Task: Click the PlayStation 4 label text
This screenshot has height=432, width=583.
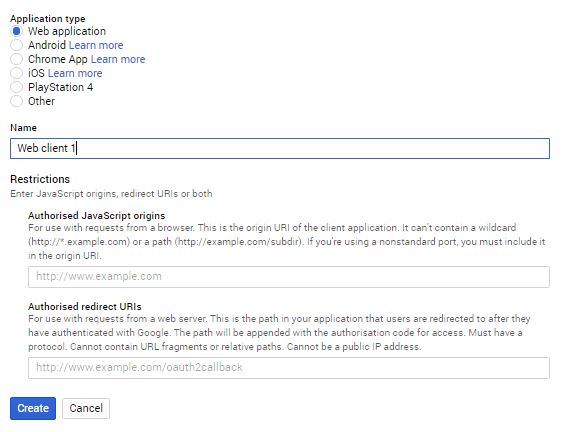Action: [61, 87]
